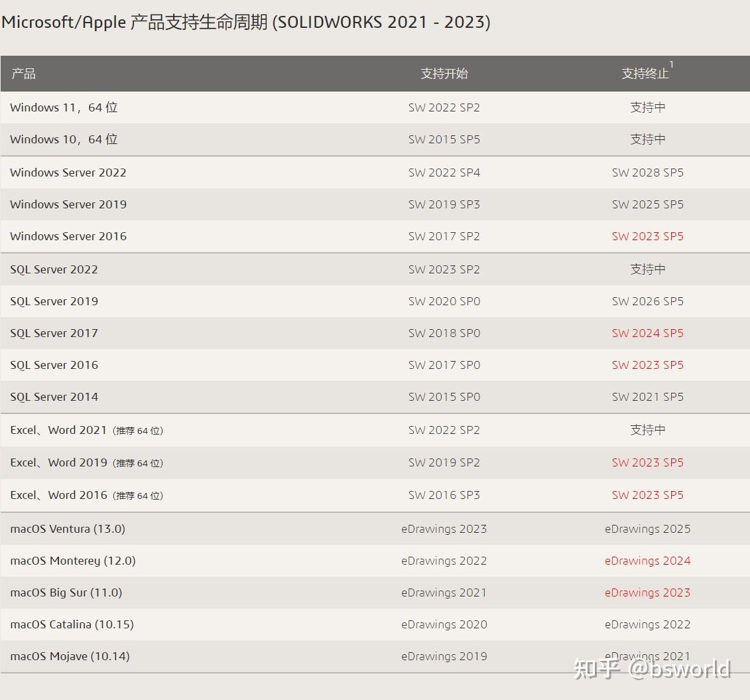The height and width of the screenshot is (700, 750).
Task: Select the macOS Monterey (12.0) row
Action: coord(375,561)
